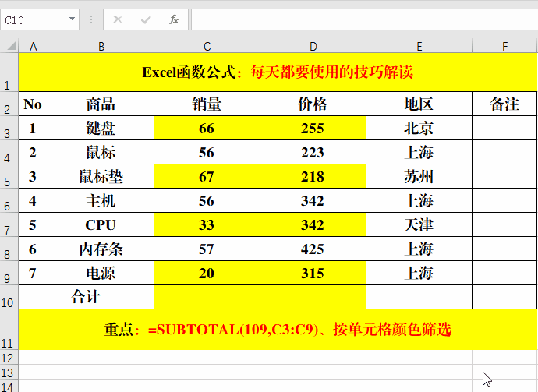Click the price cell with 223
The width and height of the screenshot is (538, 392).
coord(313,152)
